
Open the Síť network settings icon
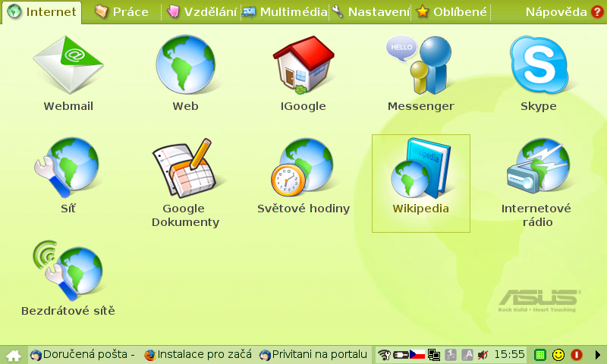pos(67,167)
